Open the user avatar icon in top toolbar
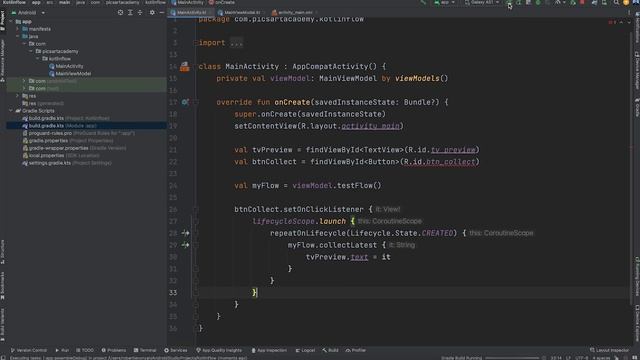 (x=626, y=2)
